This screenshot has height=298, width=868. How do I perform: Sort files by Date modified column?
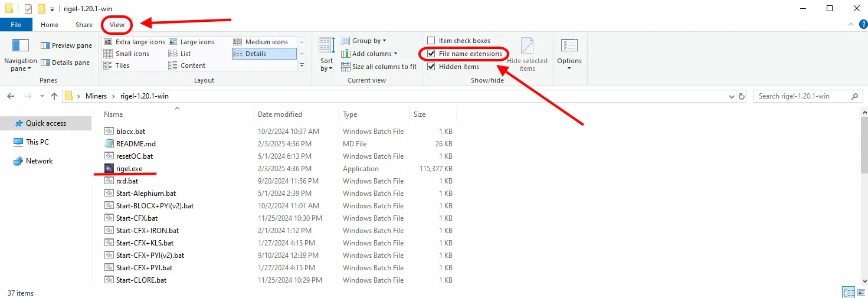pos(280,114)
